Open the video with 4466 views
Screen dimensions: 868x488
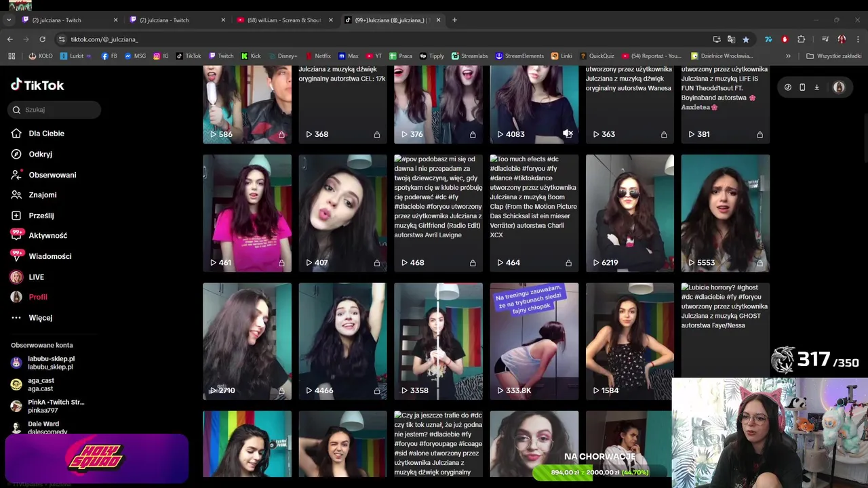pos(342,341)
